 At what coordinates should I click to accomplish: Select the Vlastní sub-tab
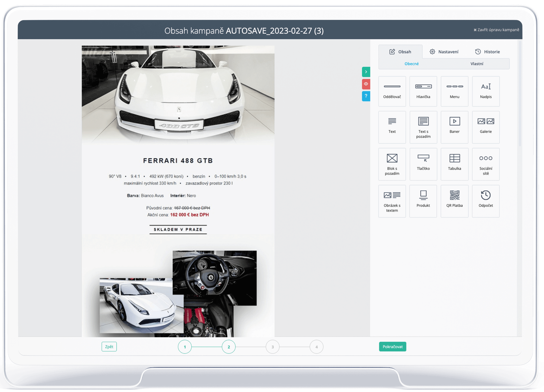[x=477, y=64]
